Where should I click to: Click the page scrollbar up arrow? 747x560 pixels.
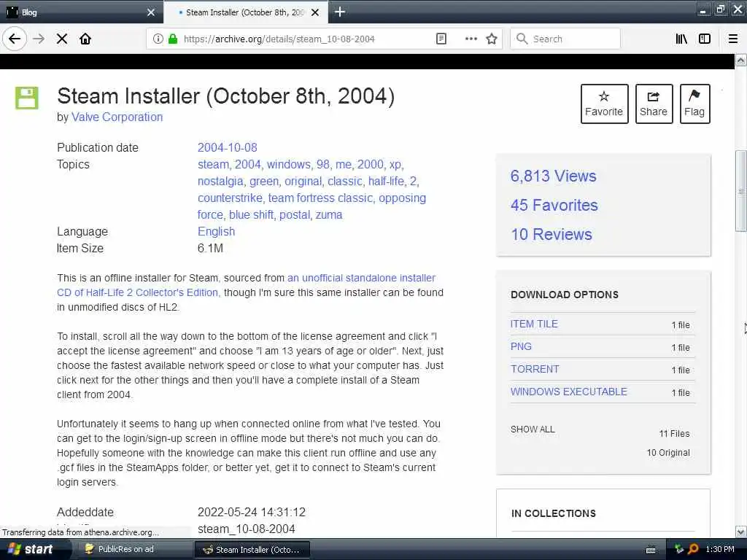[x=741, y=61]
